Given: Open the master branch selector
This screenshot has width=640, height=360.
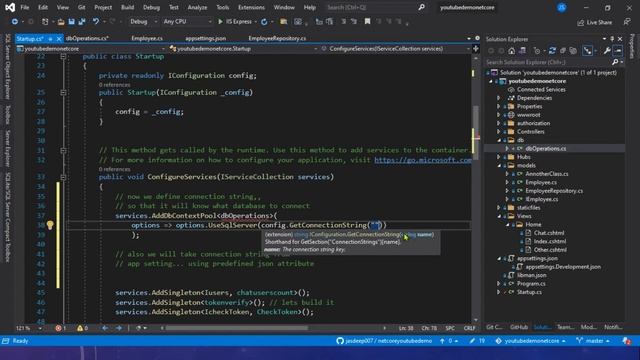Looking at the screenshot, I should (x=593, y=341).
